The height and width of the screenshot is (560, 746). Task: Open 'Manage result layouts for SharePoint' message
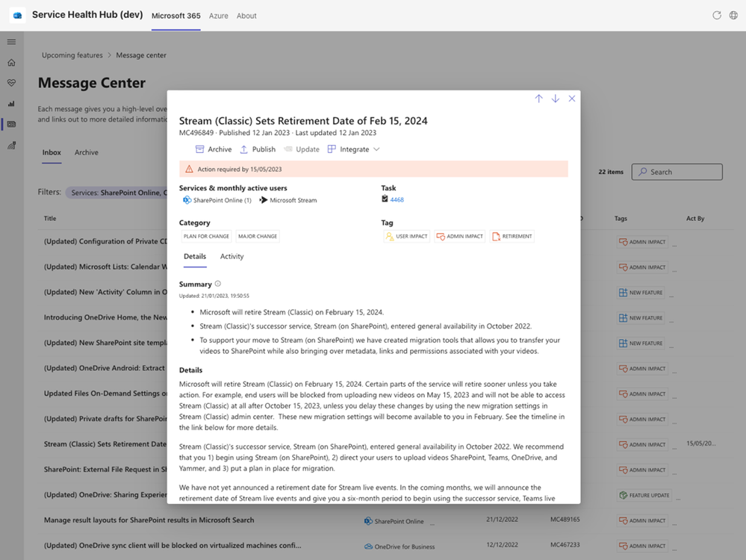149,520
